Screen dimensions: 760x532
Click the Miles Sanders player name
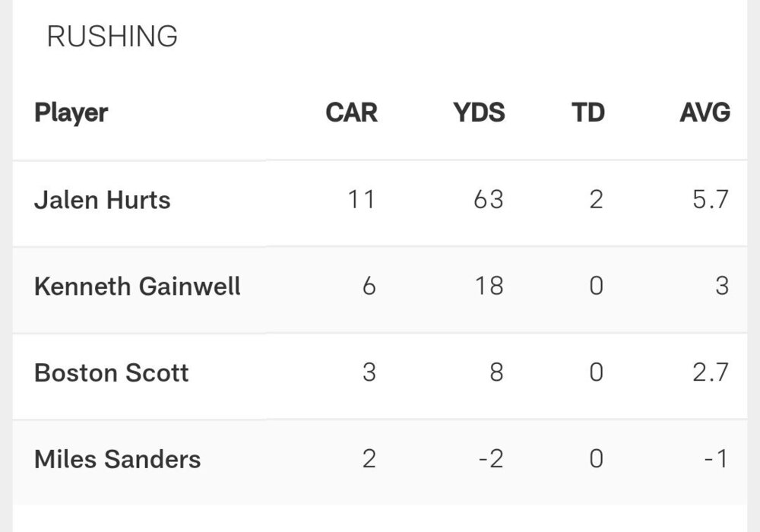(x=118, y=459)
